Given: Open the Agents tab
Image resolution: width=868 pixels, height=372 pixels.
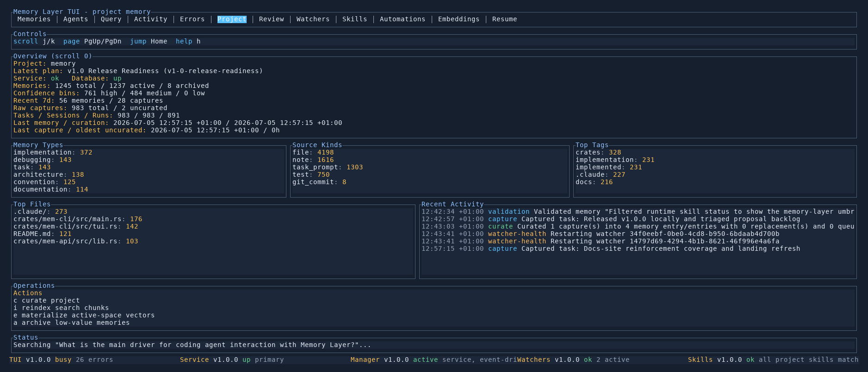Looking at the screenshot, I should tap(75, 19).
